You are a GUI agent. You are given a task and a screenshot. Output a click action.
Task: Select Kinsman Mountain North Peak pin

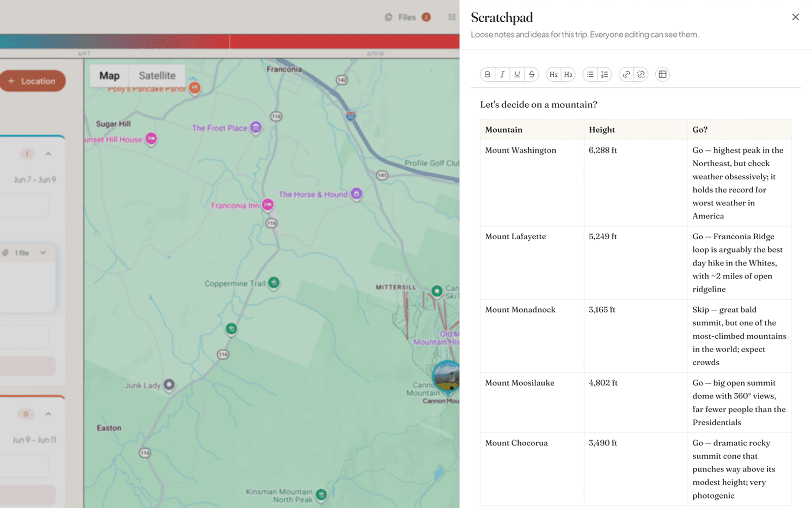(321, 494)
